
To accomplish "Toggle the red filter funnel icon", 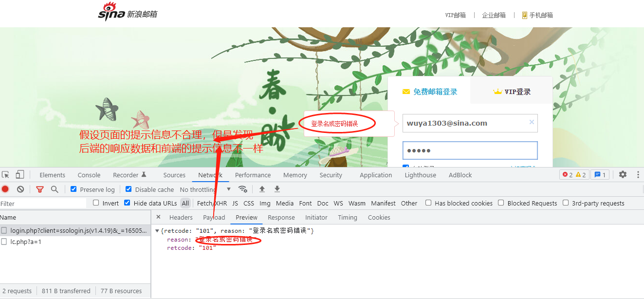I will point(40,189).
